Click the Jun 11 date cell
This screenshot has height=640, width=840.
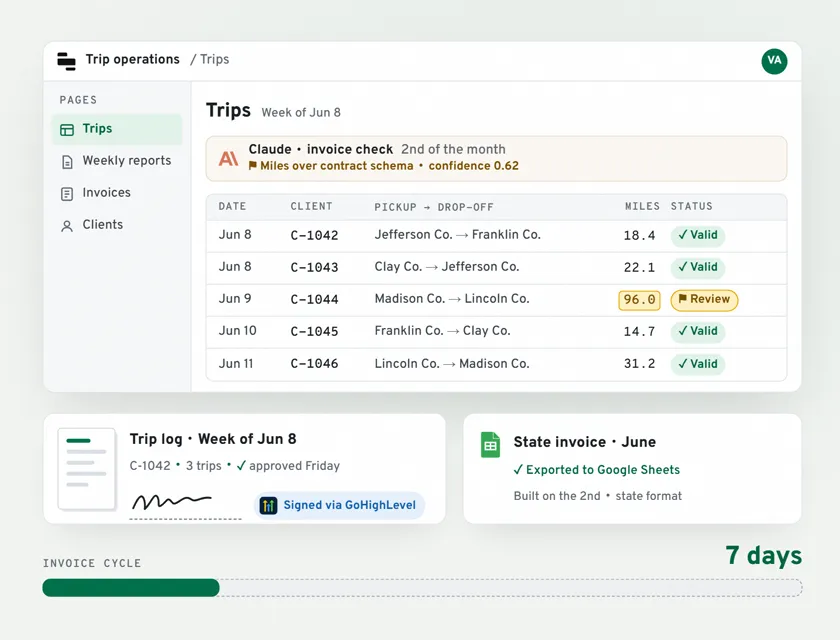tap(236, 364)
